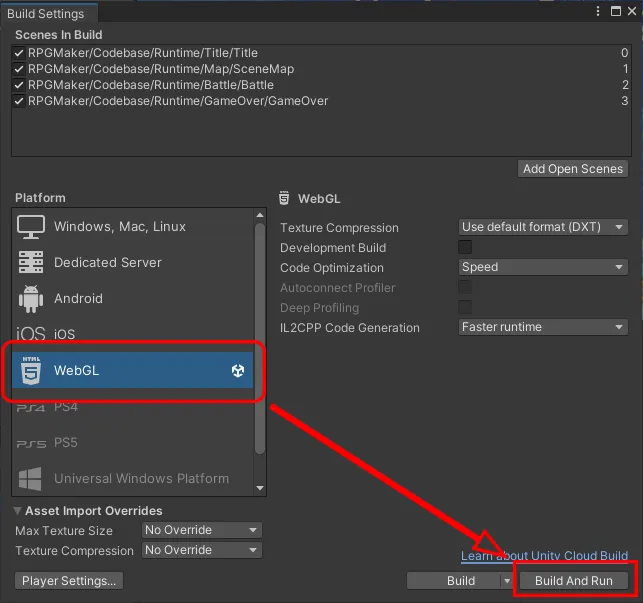
Task: Enable the Development Build checkbox
Action: click(465, 248)
